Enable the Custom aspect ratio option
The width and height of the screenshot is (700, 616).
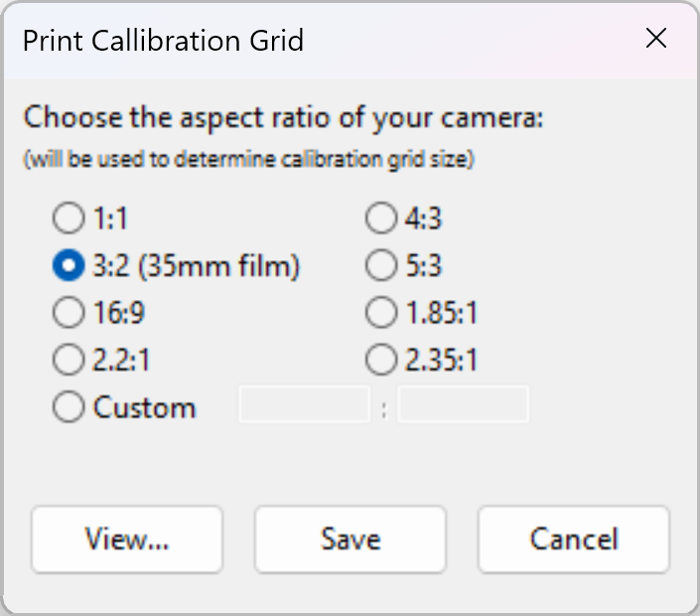pyautogui.click(x=69, y=407)
